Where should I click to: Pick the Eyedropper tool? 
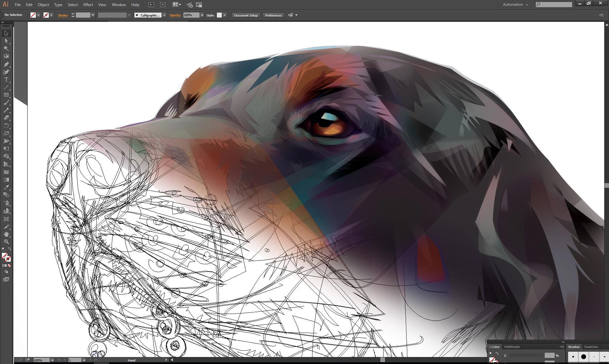[6, 187]
